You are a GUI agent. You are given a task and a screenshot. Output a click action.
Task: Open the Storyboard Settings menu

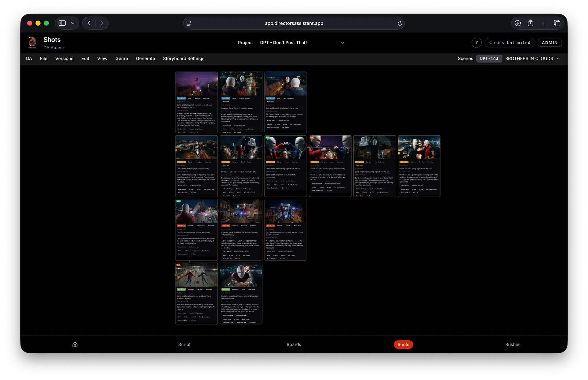183,58
